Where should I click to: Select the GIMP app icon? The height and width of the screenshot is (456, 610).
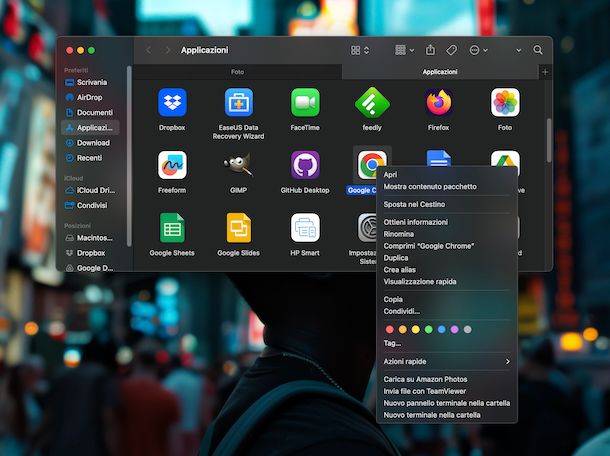[x=238, y=165]
